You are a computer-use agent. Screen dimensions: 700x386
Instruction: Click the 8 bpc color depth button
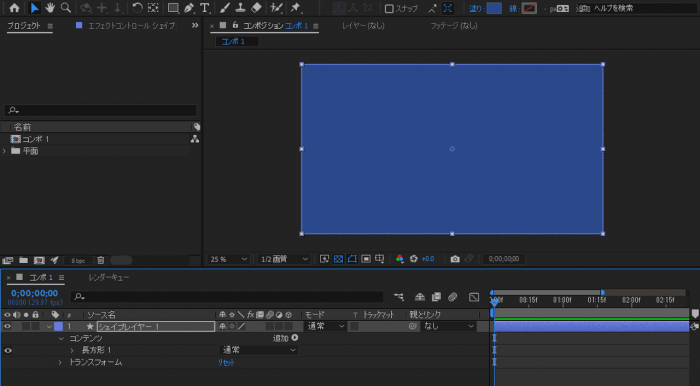(x=78, y=261)
